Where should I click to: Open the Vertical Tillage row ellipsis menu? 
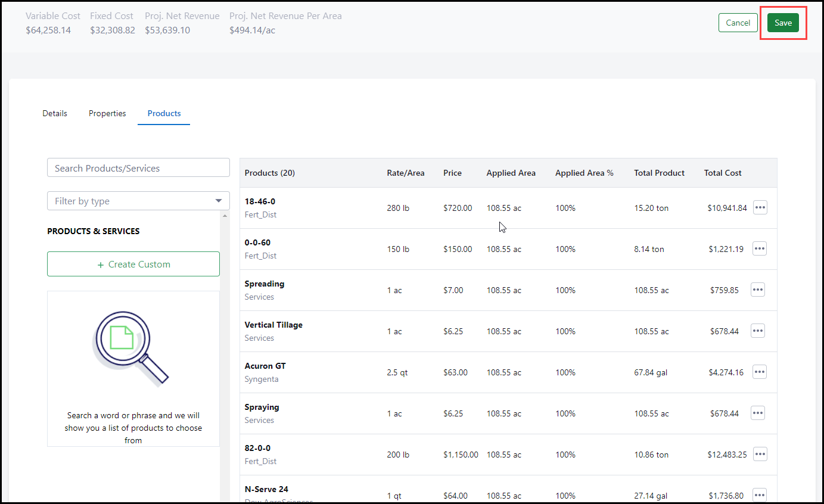coord(757,331)
